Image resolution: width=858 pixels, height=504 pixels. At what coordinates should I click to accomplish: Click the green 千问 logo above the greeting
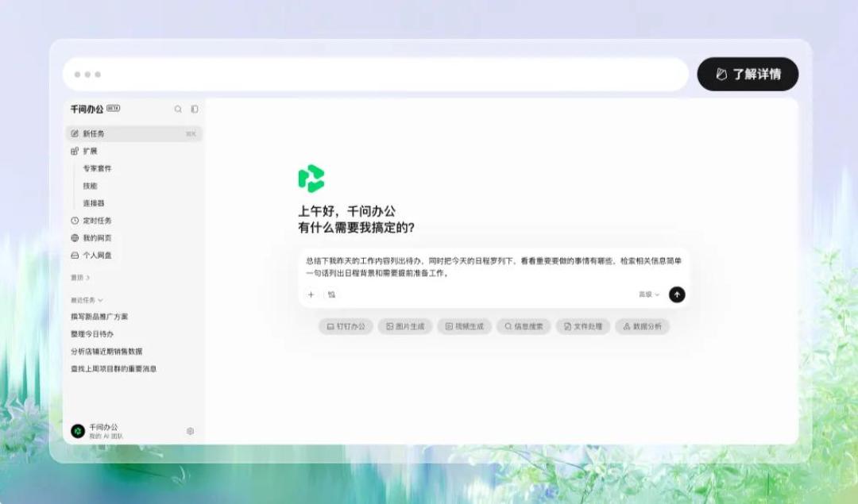[x=311, y=179]
